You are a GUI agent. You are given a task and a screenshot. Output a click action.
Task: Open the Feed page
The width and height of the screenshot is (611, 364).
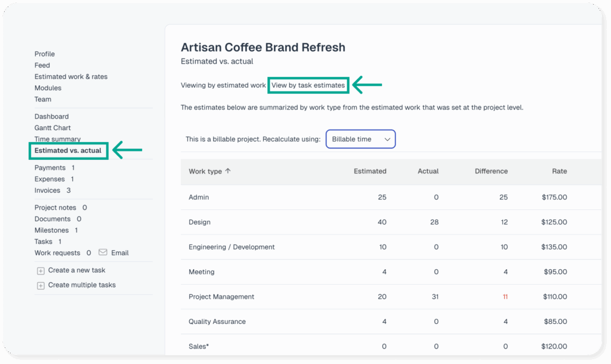[42, 65]
